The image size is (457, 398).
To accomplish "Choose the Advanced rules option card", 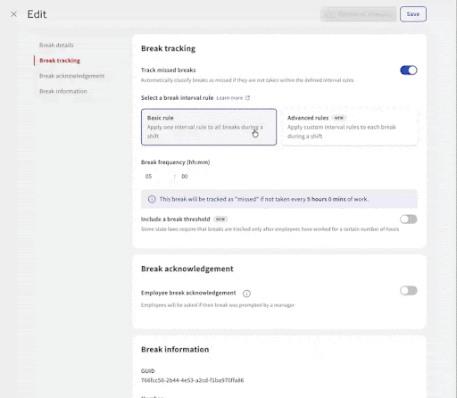I will (x=349, y=127).
